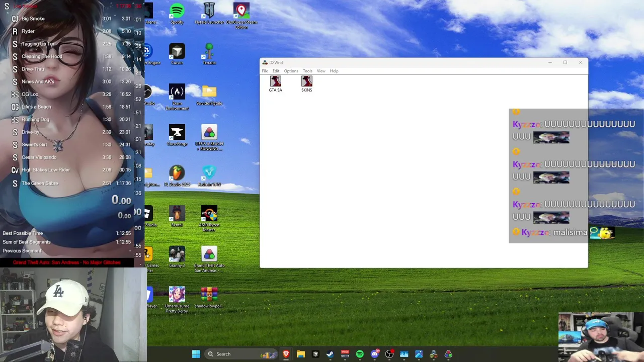The height and width of the screenshot is (362, 644).
Task: Open the LIFE'S A BEACH + RUNNING desktop file
Action: 209,138
